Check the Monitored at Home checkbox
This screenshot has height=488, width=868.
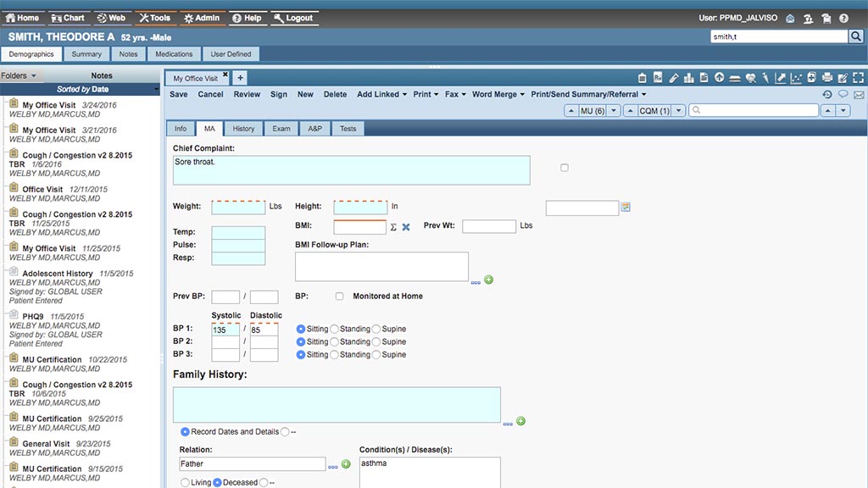coord(339,296)
